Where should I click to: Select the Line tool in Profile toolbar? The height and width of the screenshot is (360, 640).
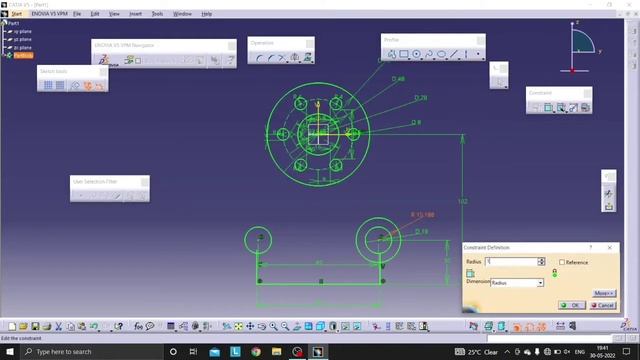point(454,54)
